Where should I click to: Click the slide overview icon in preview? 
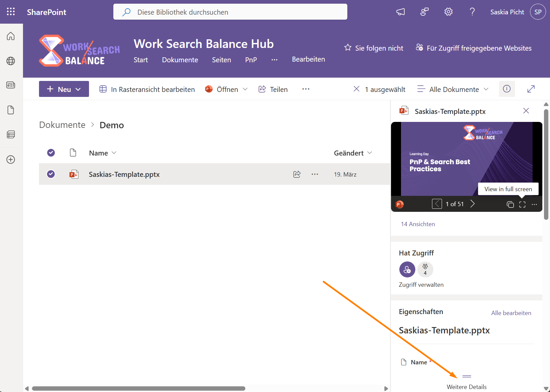coord(510,204)
